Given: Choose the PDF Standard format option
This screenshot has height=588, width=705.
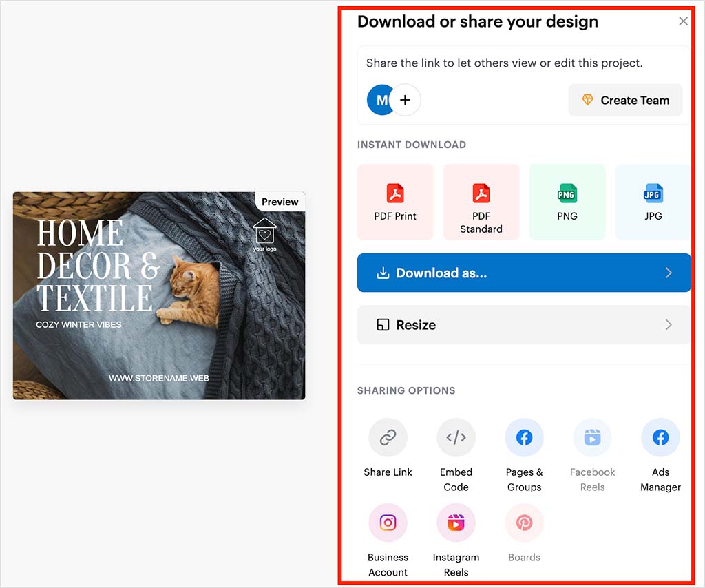Looking at the screenshot, I should [x=481, y=201].
